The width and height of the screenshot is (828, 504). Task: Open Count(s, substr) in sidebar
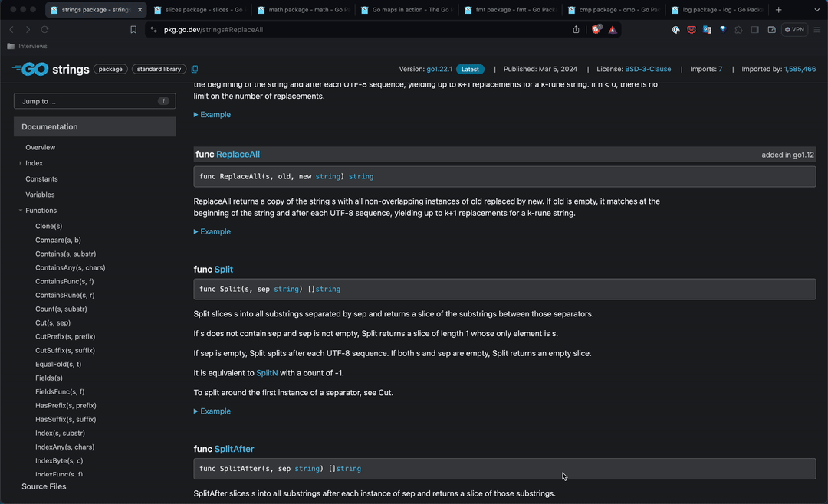click(x=61, y=309)
